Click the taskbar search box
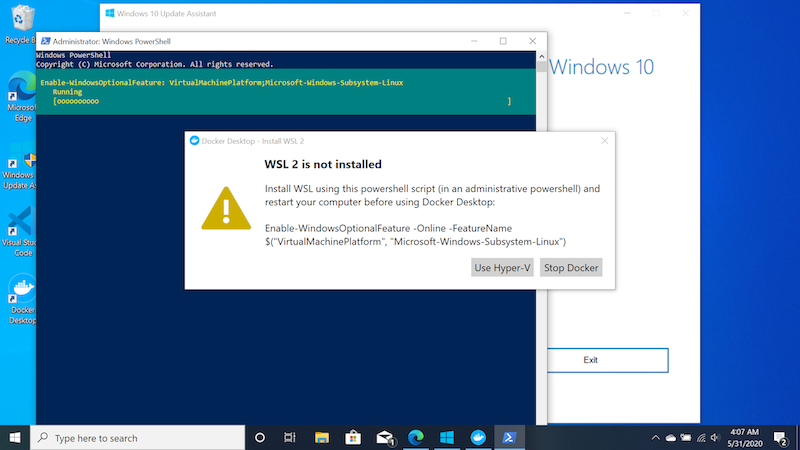The image size is (800, 450). pos(138,438)
